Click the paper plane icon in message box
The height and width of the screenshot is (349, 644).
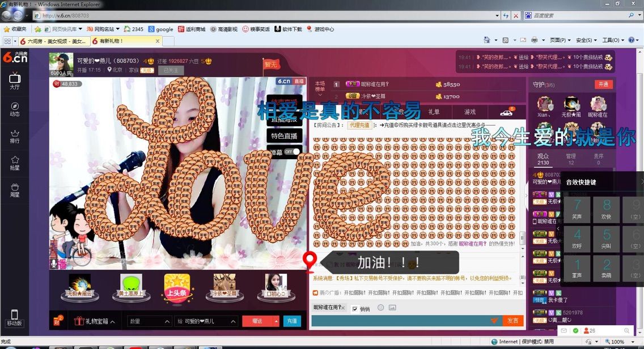coord(494,321)
